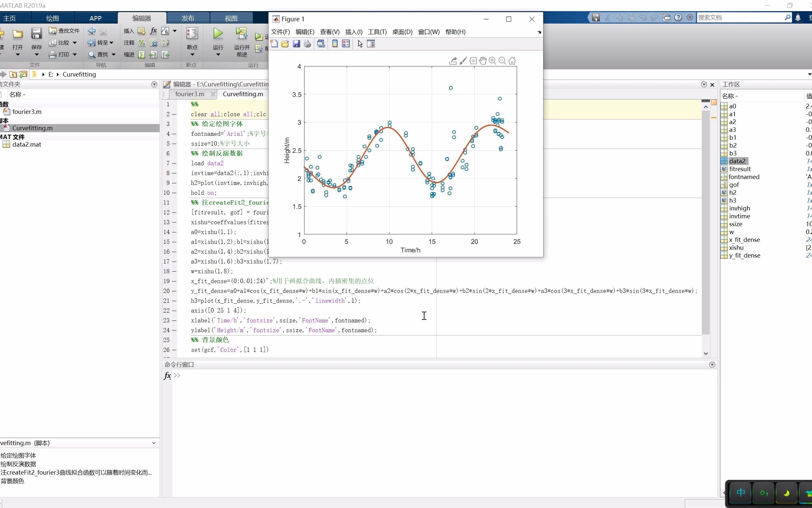Toggle the Edit Plot arrow tool
This screenshot has height=508, width=812.
coord(360,44)
